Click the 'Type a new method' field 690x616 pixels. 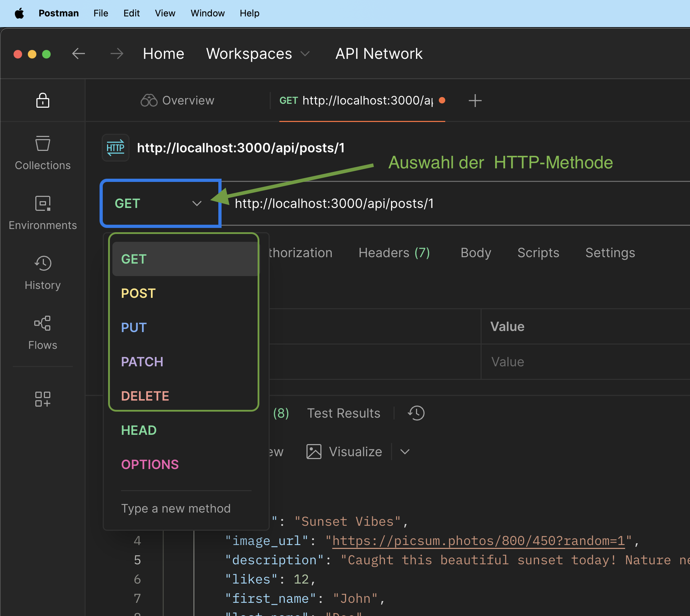coord(186,508)
